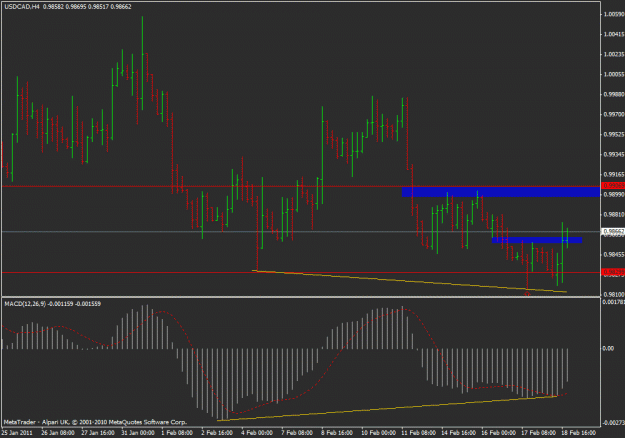Click the 1.00055 price axis label

point(613,75)
